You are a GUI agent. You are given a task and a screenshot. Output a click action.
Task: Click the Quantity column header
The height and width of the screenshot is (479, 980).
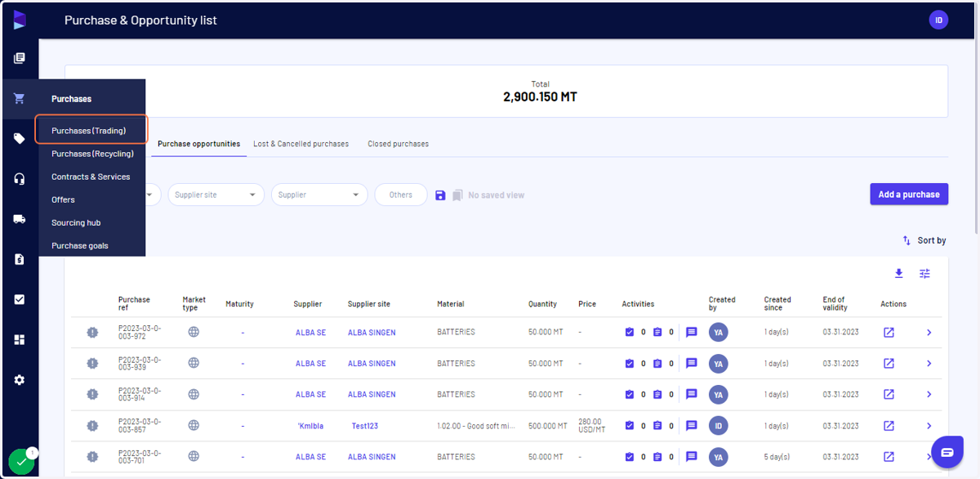point(542,304)
